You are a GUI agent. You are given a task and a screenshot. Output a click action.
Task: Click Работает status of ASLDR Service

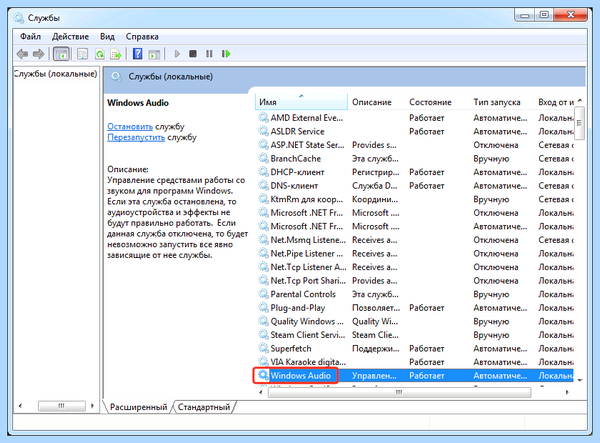click(427, 131)
